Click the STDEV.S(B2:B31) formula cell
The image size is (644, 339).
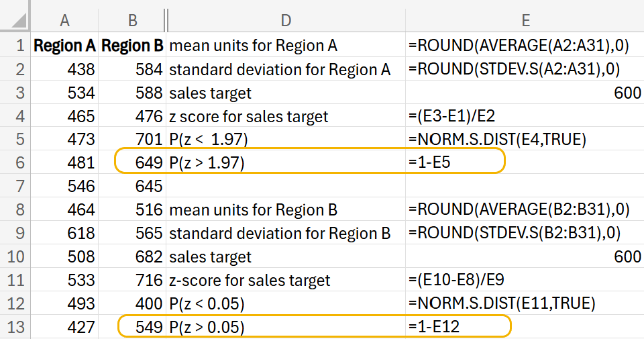[525, 234]
